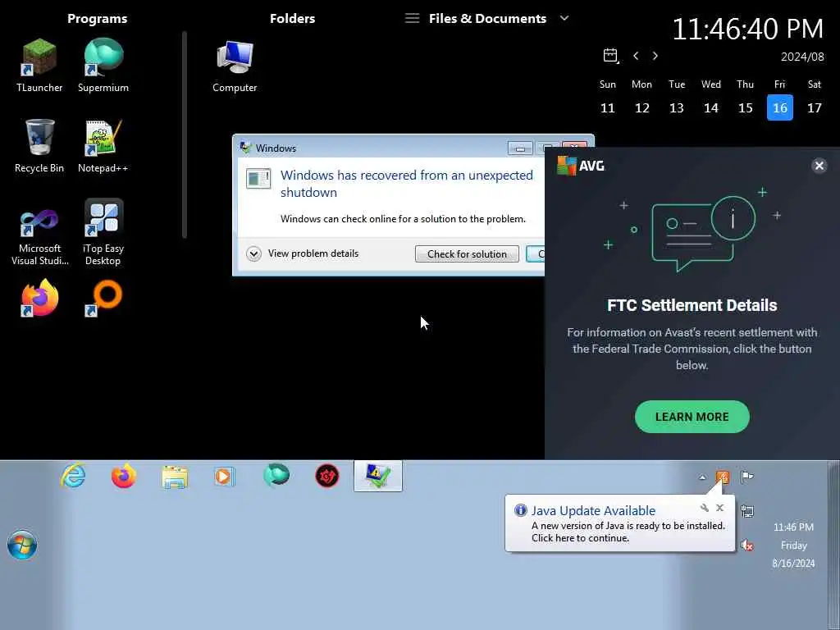Select Sunday 11 in calendar

click(x=608, y=107)
